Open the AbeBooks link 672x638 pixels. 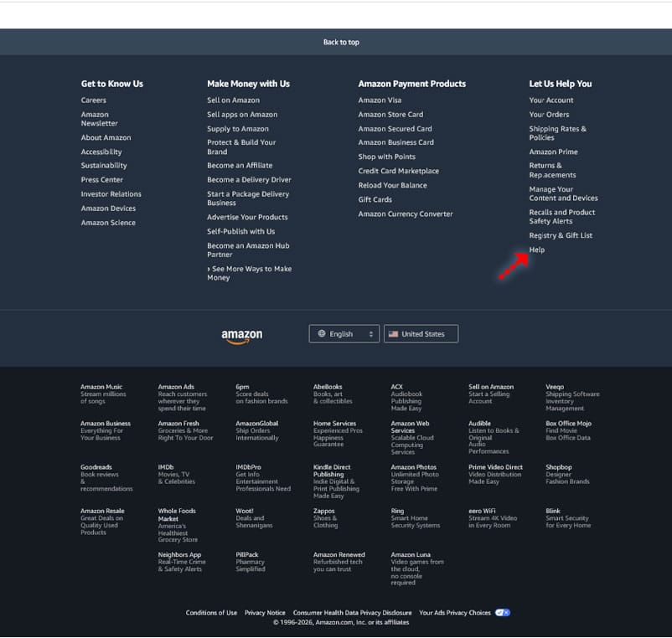(333, 394)
